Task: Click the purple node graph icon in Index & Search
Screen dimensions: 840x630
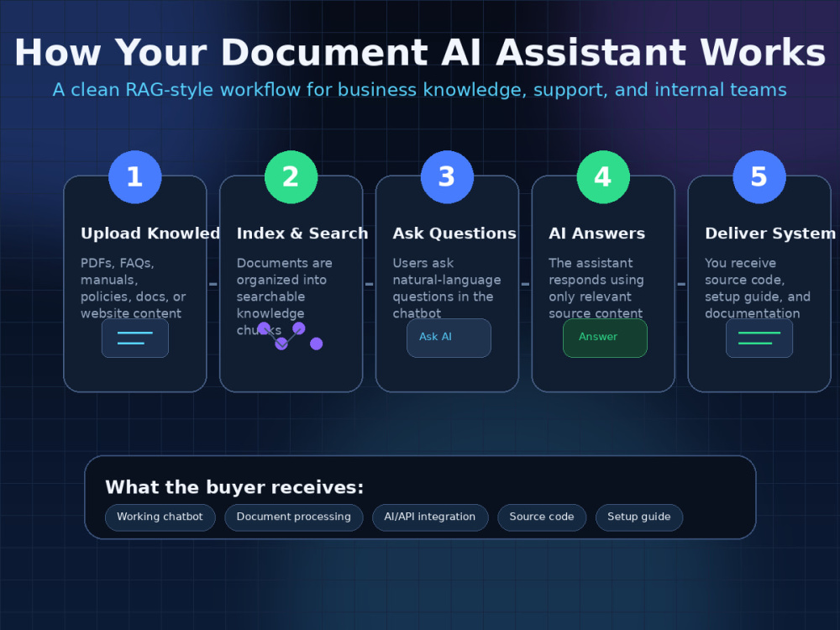Action: click(x=290, y=336)
